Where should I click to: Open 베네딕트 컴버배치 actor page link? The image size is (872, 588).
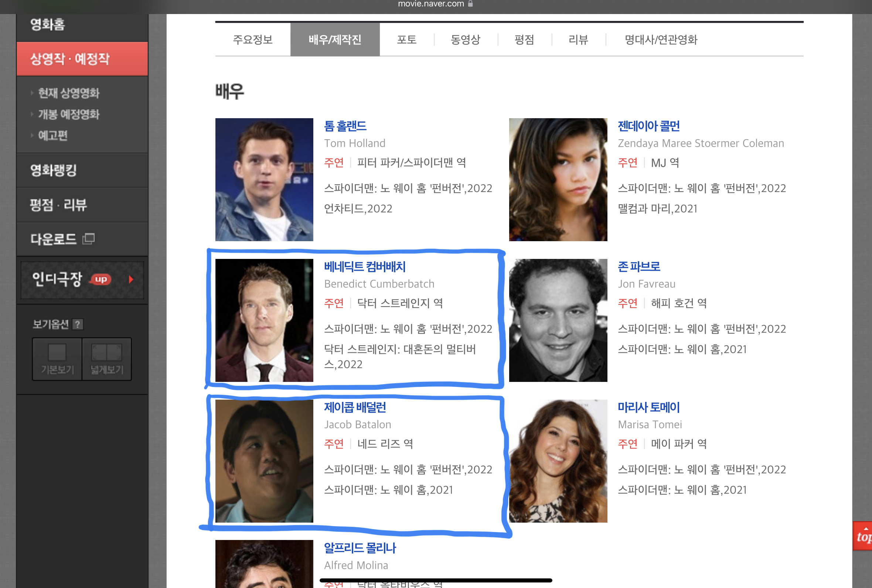(365, 267)
